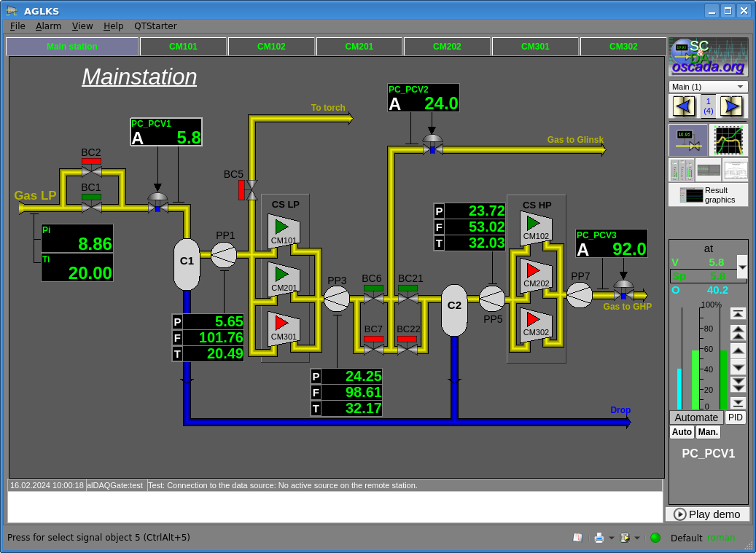
Task: Click the single up arrow setpoint stepper
Action: click(738, 350)
